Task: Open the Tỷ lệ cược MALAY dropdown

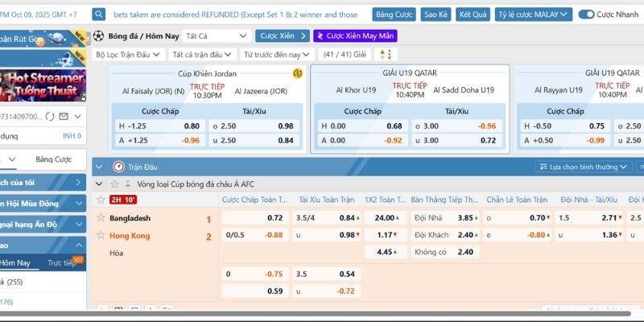Action: [534, 14]
